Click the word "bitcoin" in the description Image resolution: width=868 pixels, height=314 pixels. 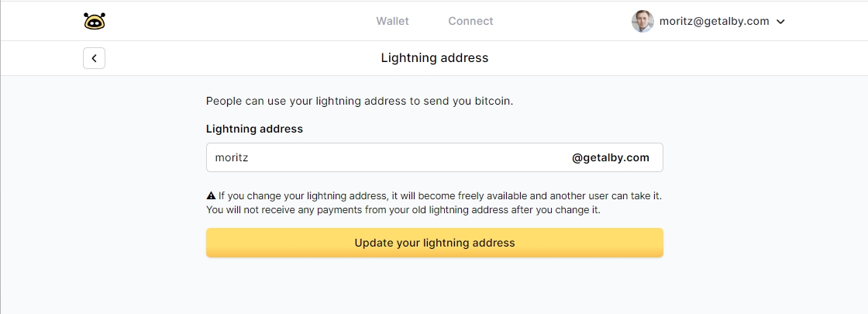[493, 101]
